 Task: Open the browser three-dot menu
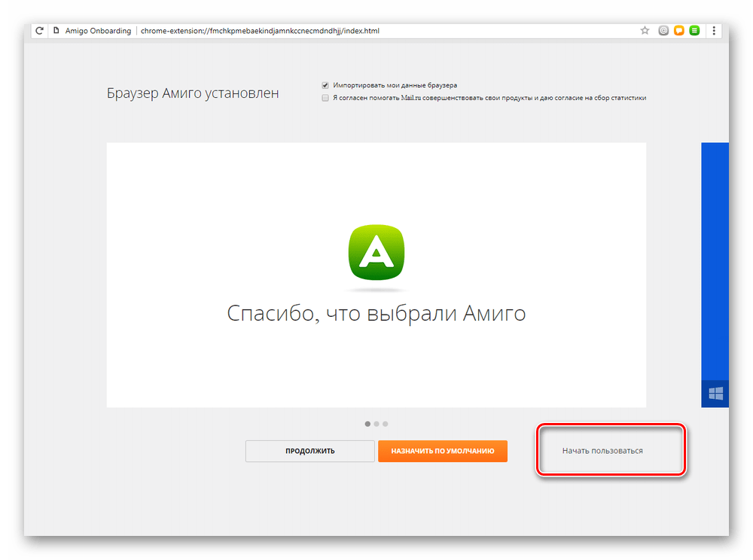coord(715,31)
